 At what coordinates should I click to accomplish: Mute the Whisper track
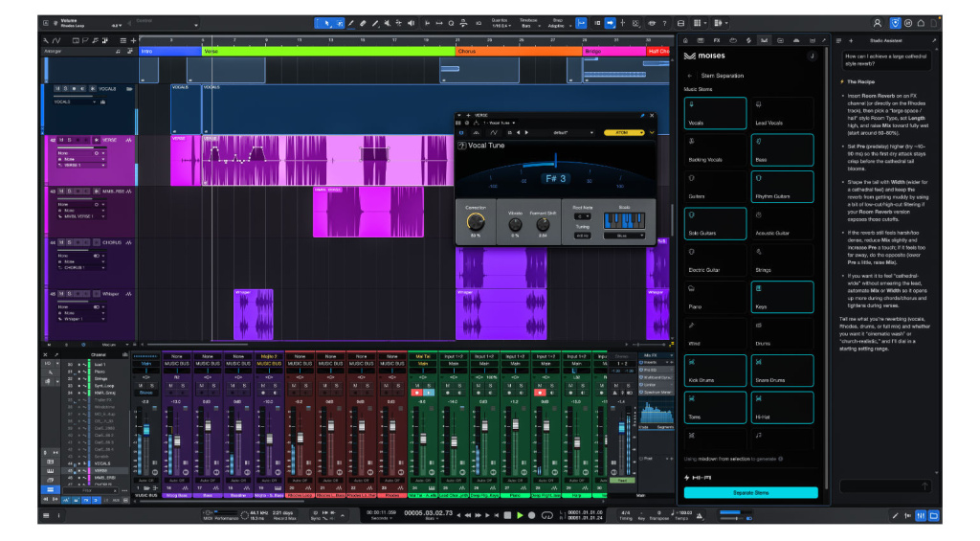[x=61, y=294]
